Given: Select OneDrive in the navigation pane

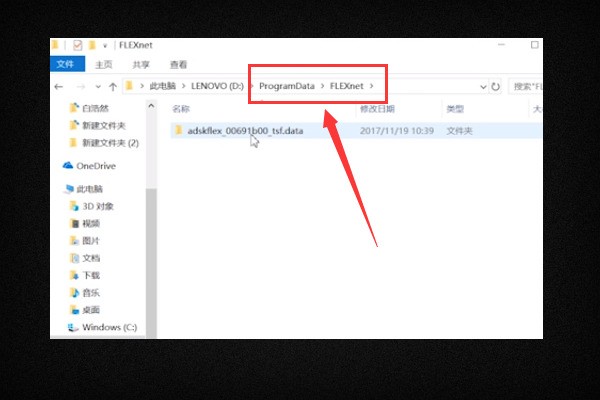Looking at the screenshot, I should point(96,166).
